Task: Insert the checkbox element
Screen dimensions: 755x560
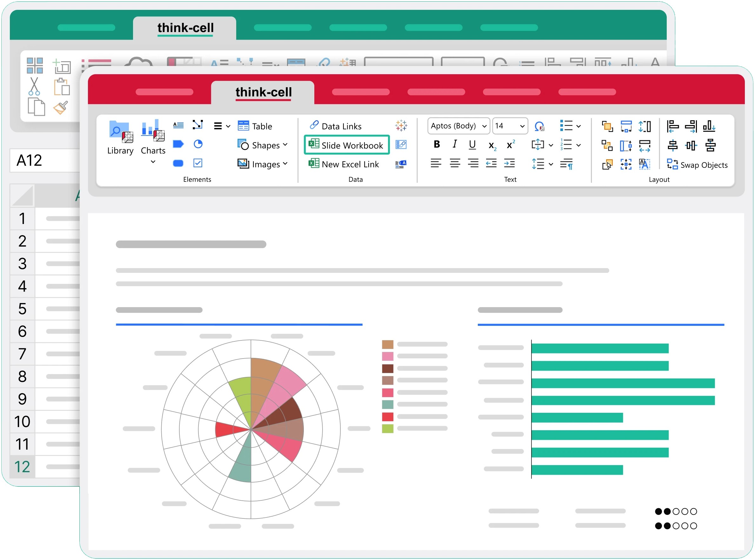Action: click(x=198, y=163)
